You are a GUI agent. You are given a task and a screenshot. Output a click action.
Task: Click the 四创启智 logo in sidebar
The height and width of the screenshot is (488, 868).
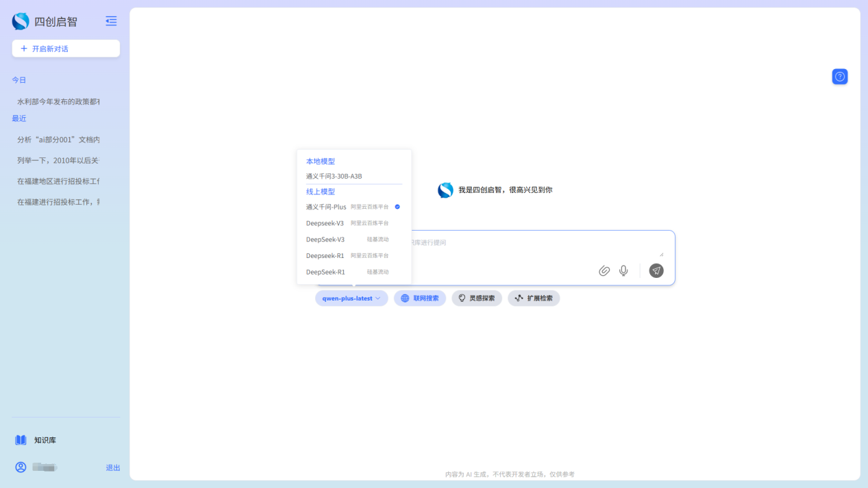pyautogui.click(x=21, y=21)
